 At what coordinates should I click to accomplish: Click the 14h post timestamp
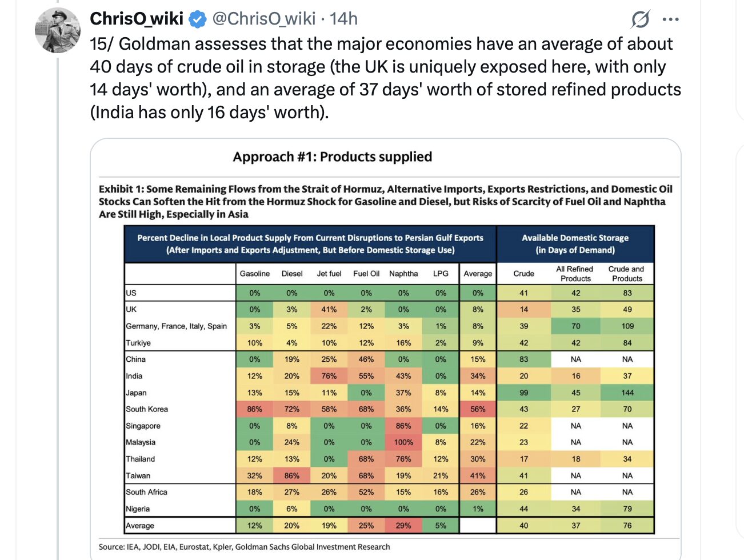(x=343, y=19)
